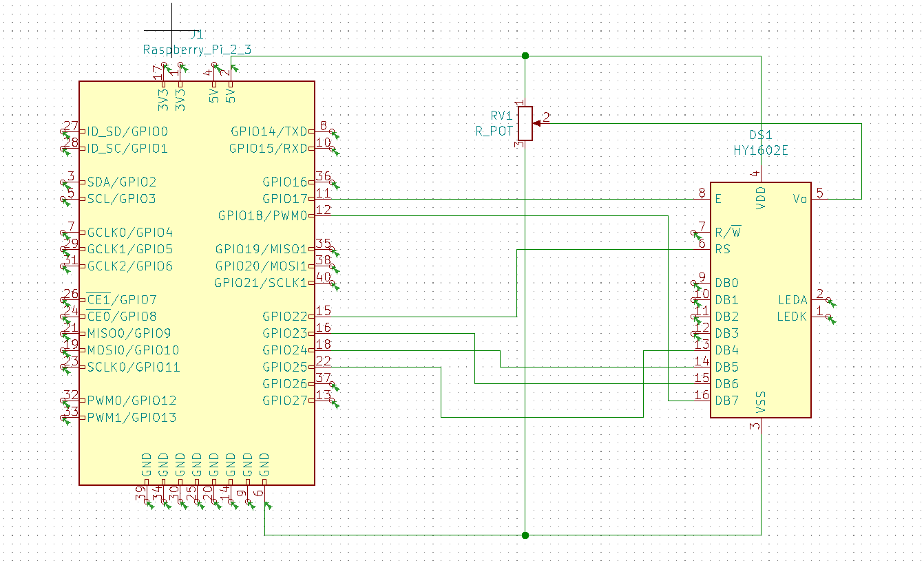Click the GPIO14/TXD pin label
Screen dimensions: 924x565
point(269,131)
